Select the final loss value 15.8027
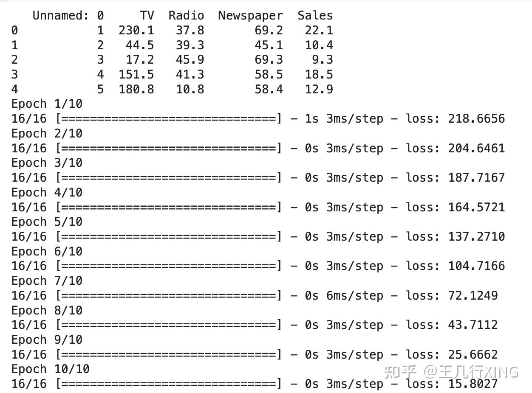This screenshot has width=532, height=393. point(473,384)
